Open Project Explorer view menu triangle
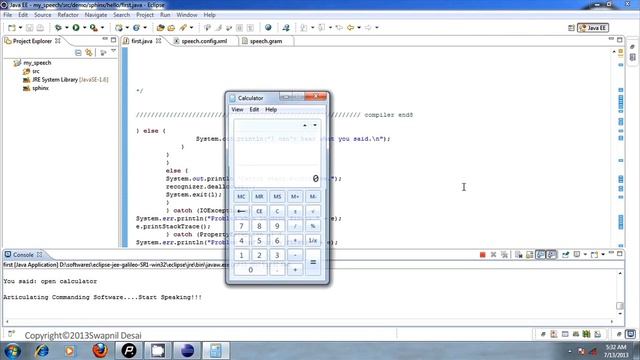Viewport: 640px width, 360px height. click(x=113, y=51)
